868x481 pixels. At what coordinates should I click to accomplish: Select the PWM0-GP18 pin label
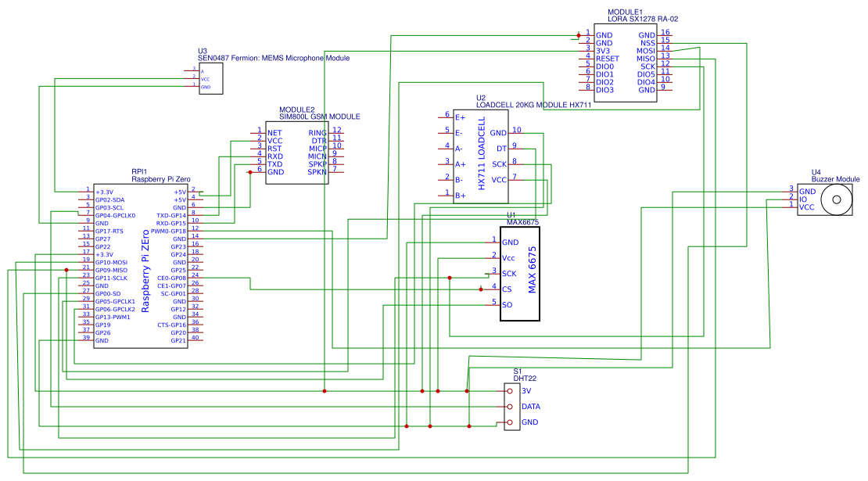tap(168, 232)
